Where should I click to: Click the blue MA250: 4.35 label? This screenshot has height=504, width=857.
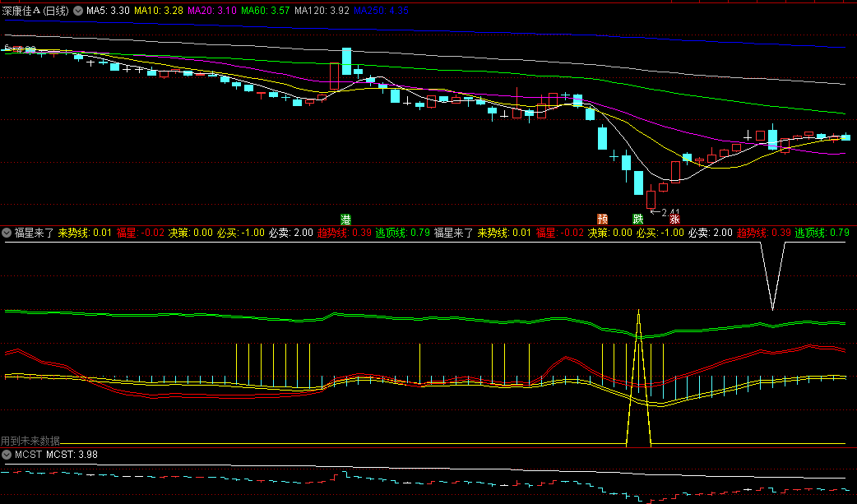point(381,11)
